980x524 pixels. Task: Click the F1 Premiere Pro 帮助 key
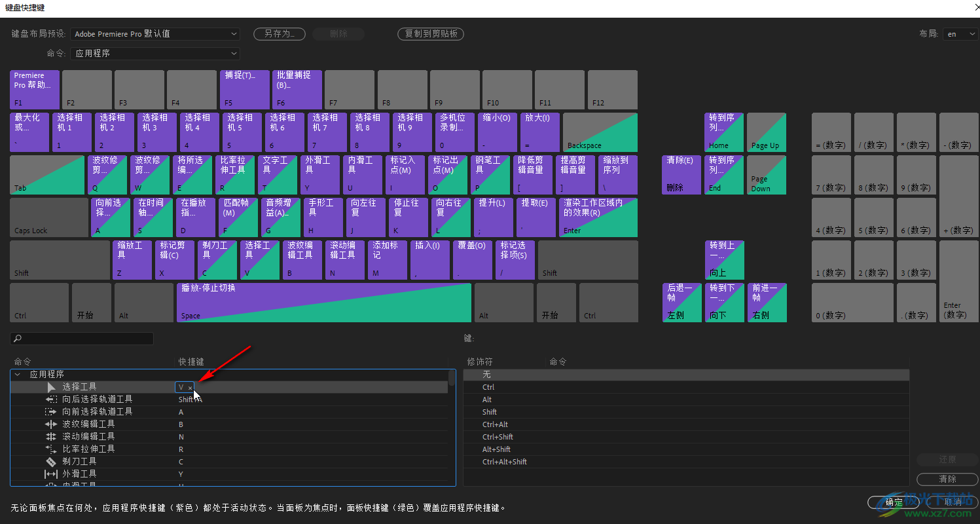click(x=35, y=90)
